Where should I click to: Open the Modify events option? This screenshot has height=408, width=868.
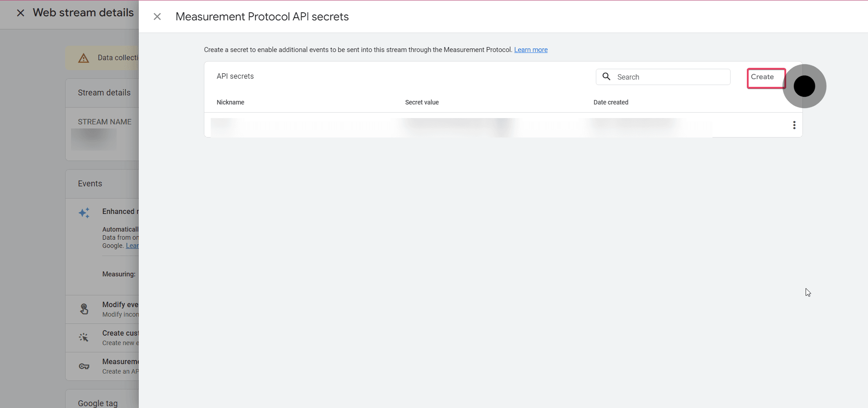pos(102,309)
